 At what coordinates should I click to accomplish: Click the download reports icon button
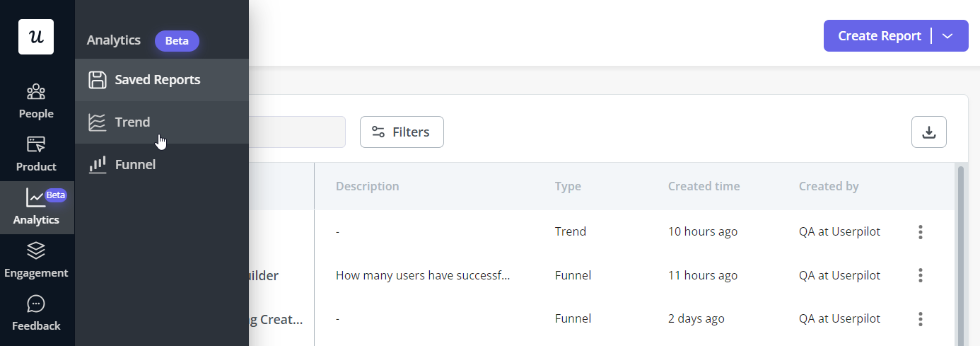click(x=929, y=132)
